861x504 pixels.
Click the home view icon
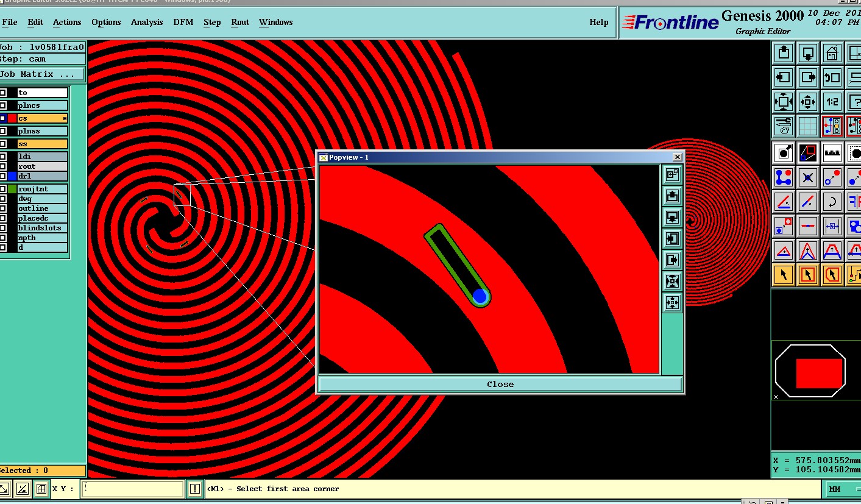tap(832, 53)
